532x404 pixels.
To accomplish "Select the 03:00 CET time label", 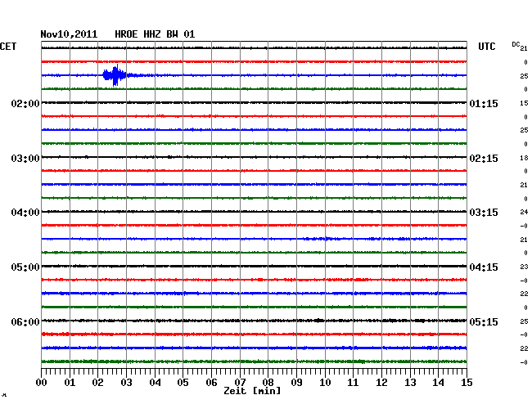I will 25,159.
